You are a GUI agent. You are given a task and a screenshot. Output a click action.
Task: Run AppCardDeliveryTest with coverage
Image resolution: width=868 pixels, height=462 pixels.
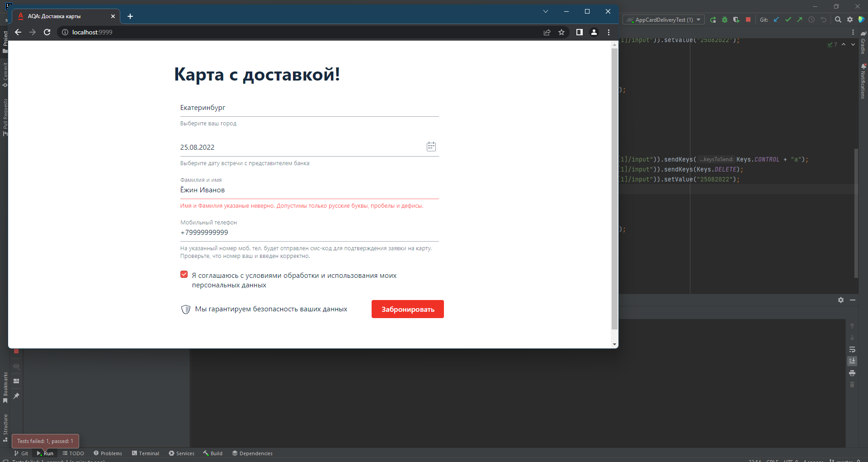point(737,19)
